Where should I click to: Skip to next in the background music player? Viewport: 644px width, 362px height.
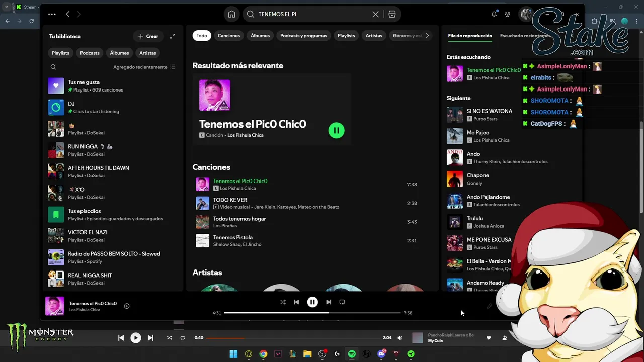(150, 338)
